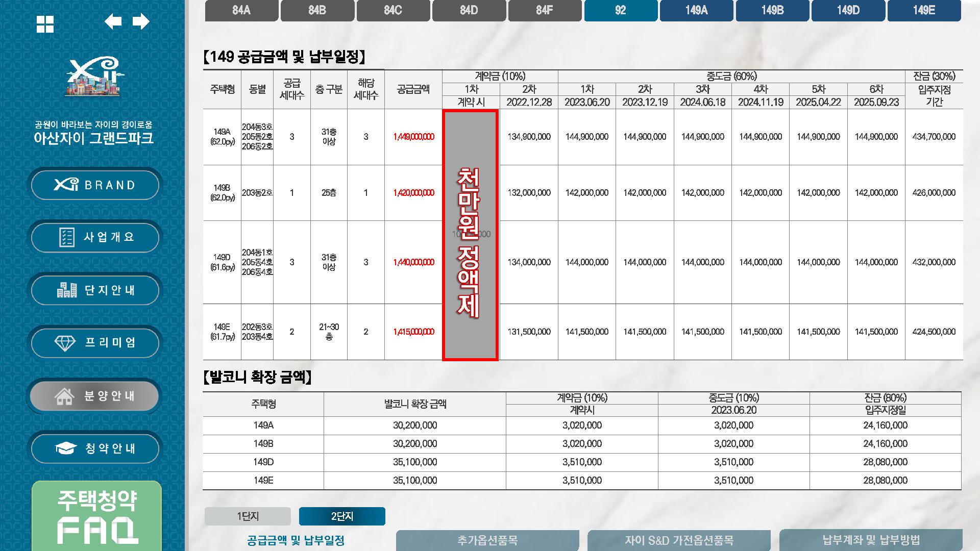Open the 분양안내 section
This screenshot has width=980, height=551.
point(94,396)
